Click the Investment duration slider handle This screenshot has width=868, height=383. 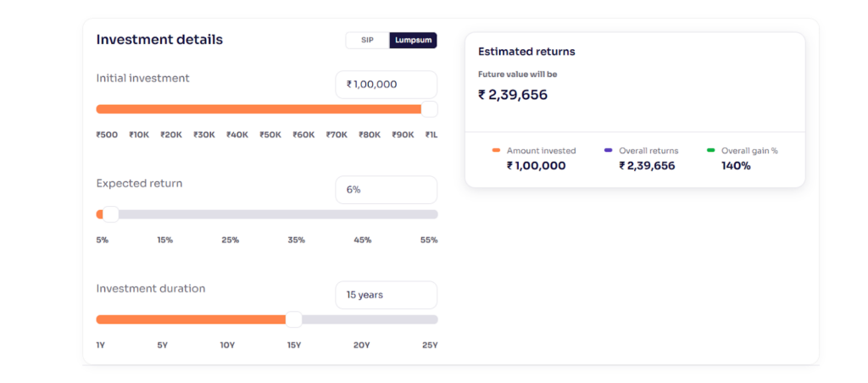tap(293, 319)
